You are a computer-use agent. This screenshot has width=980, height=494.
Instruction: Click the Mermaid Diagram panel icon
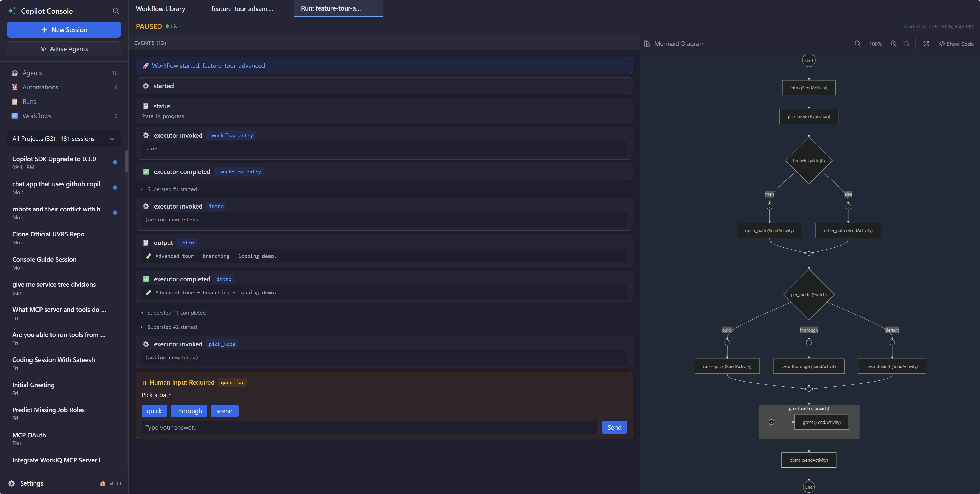tap(647, 44)
